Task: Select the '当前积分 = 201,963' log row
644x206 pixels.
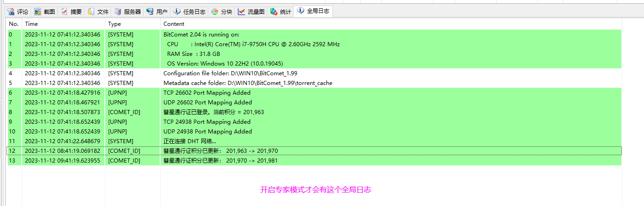Action: tap(314, 112)
